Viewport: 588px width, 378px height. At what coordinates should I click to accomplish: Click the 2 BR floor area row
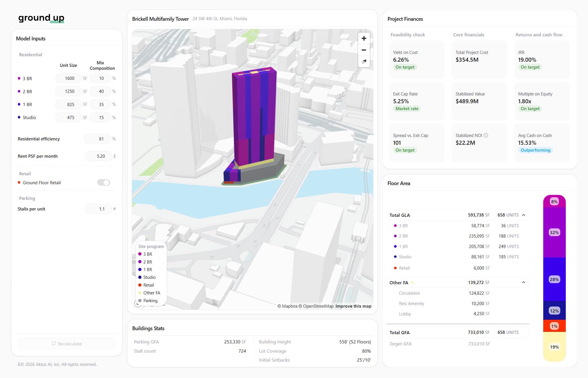pos(458,236)
